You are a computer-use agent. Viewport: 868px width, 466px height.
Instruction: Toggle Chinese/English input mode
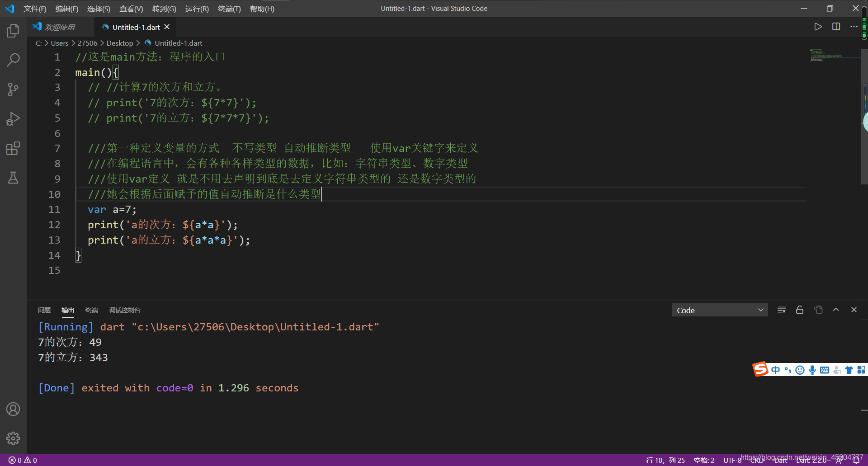[776, 370]
